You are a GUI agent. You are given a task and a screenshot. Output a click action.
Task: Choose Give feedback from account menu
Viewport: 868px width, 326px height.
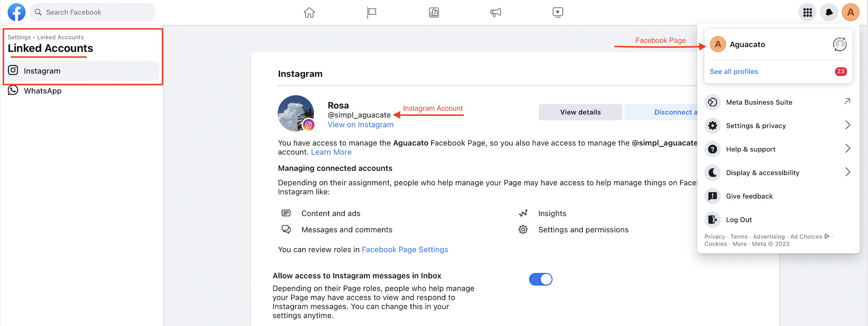click(x=778, y=196)
